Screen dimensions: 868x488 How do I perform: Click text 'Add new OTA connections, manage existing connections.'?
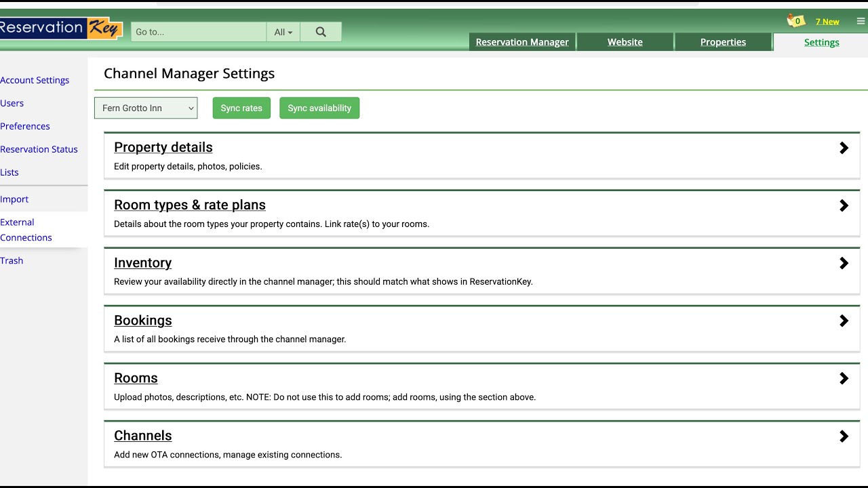[x=228, y=455]
